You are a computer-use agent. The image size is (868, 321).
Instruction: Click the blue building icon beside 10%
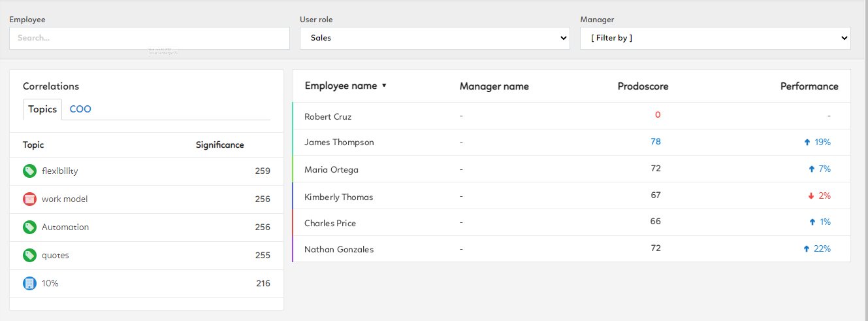point(29,284)
